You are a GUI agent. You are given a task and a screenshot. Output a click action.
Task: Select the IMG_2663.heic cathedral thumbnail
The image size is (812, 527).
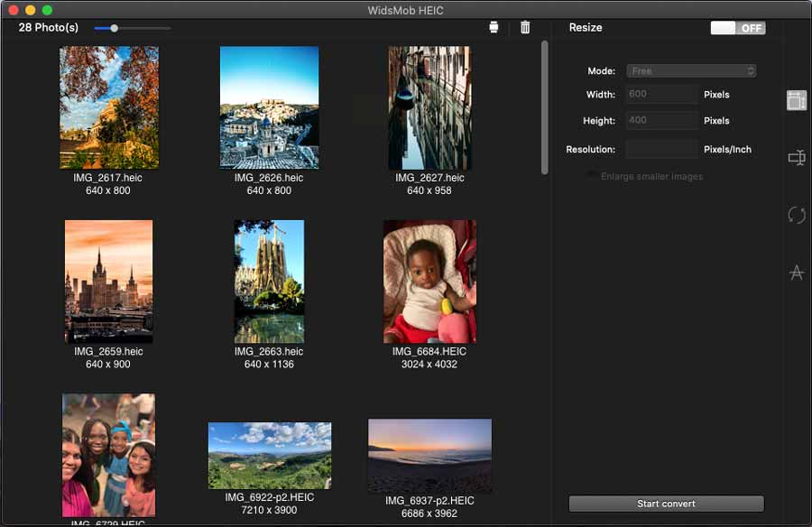269,281
